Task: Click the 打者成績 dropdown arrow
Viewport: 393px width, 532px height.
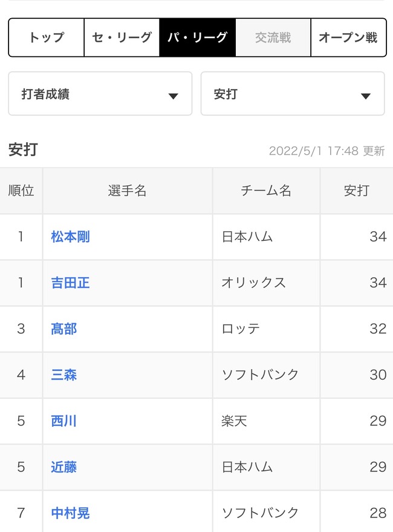Action: (174, 96)
